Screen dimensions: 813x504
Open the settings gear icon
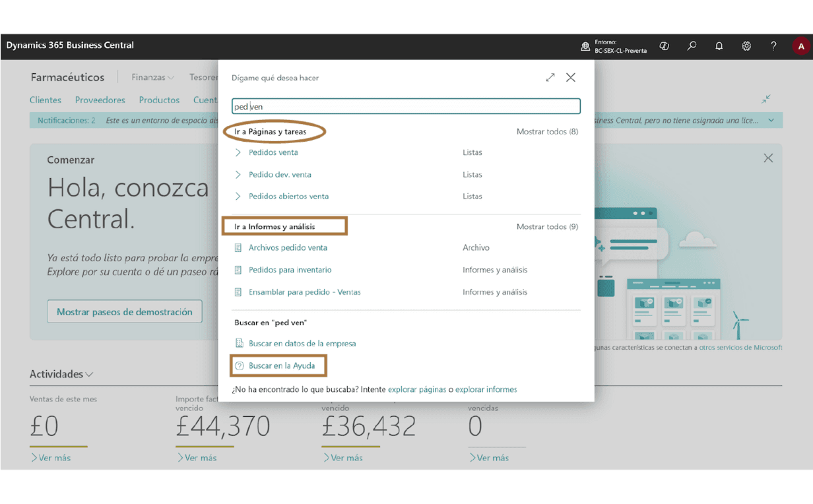(x=746, y=46)
